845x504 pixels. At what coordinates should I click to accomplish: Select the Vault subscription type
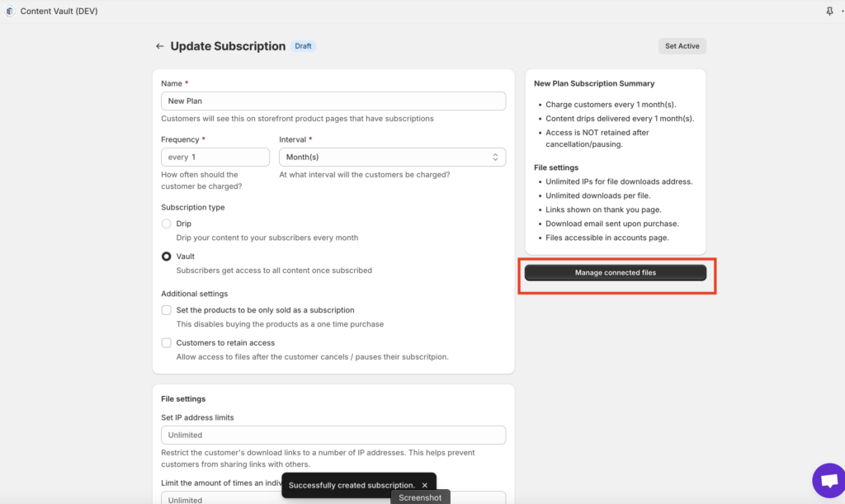(x=167, y=257)
